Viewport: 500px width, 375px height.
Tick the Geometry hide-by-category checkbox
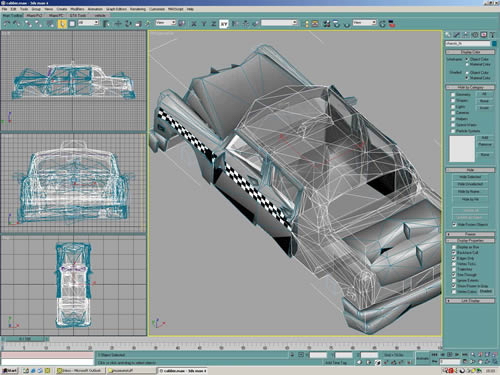coord(453,95)
